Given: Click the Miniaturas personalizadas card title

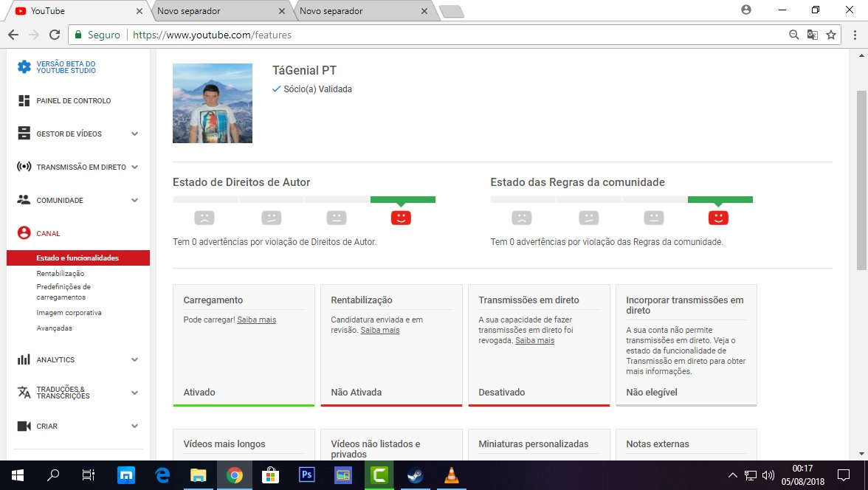Looking at the screenshot, I should tap(534, 444).
